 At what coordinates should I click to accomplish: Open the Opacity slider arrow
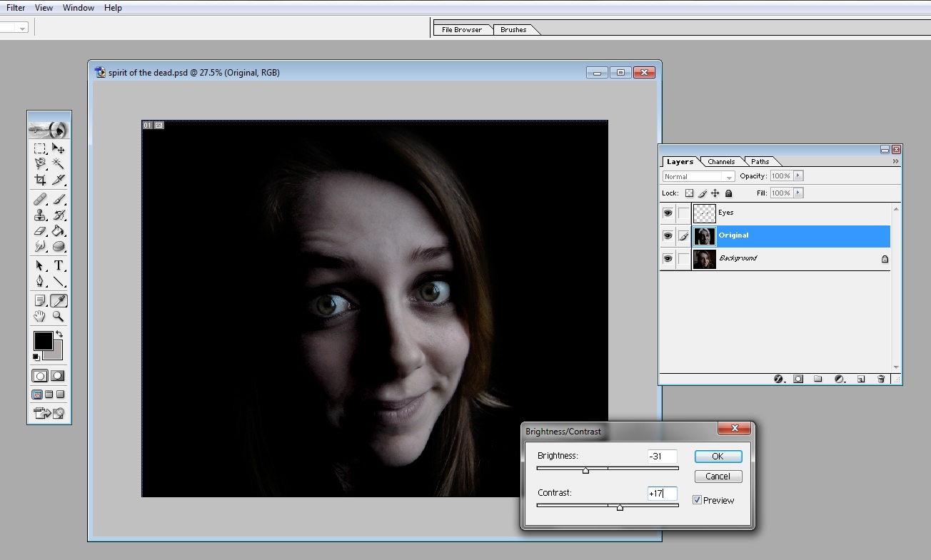[798, 175]
